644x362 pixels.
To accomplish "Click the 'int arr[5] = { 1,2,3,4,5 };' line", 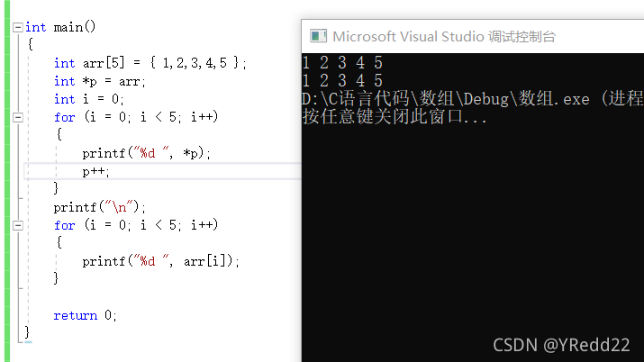I will 150,63.
